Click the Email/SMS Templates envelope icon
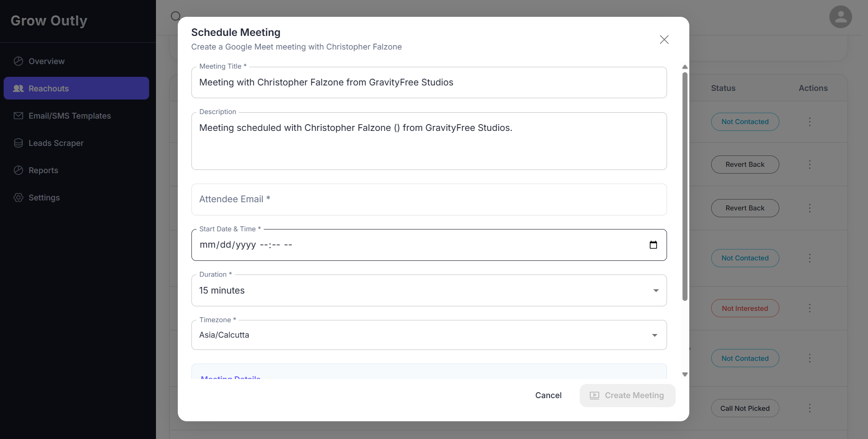Viewport: 868px width, 439px height. click(18, 116)
